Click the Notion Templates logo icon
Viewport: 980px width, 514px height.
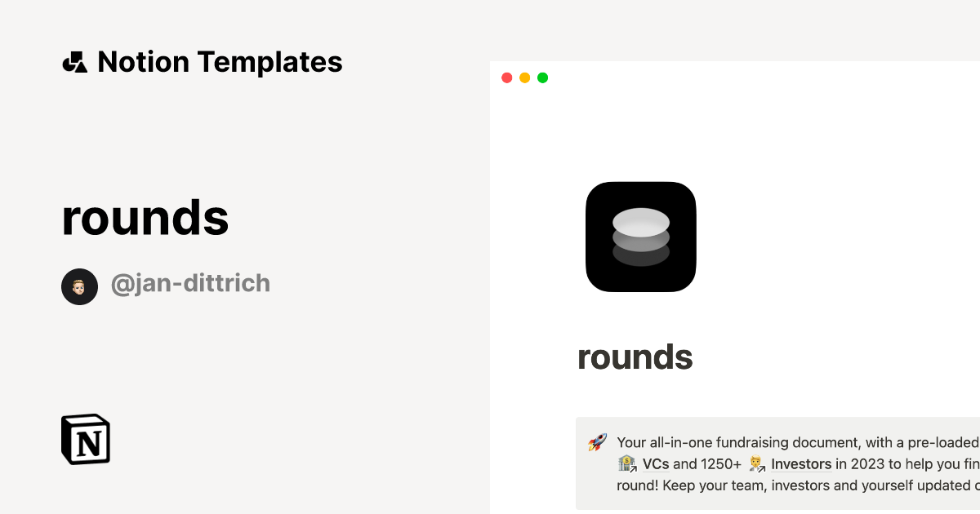coord(74,62)
